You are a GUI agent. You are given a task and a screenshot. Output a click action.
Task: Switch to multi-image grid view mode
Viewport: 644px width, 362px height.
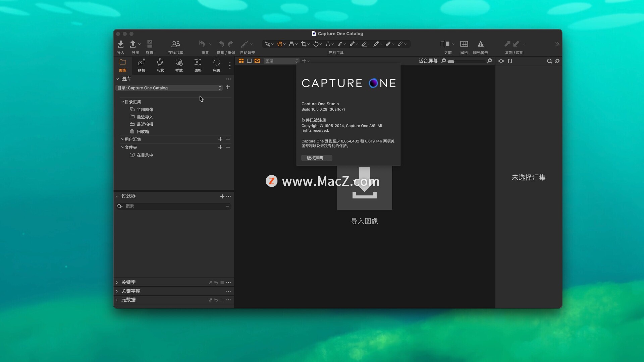tap(241, 61)
